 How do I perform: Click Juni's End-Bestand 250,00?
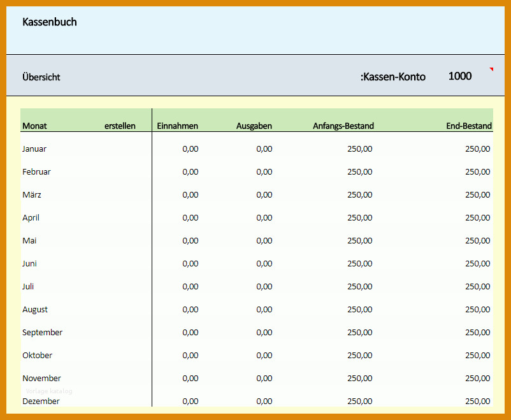click(x=478, y=263)
